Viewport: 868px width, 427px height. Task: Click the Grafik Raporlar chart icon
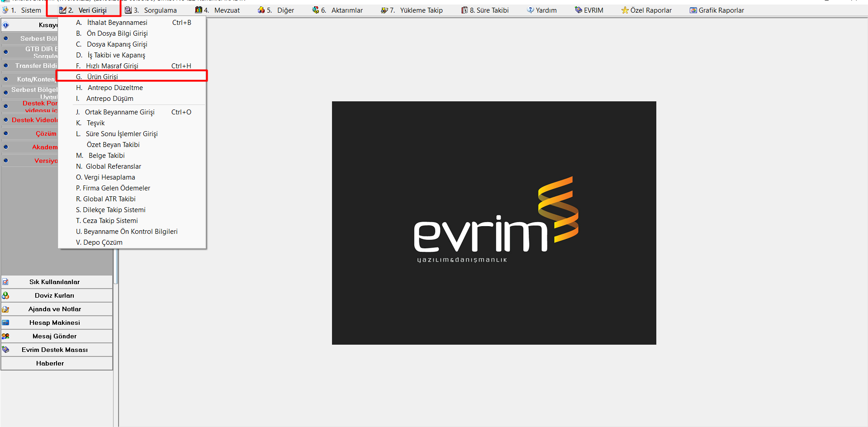[x=693, y=10]
